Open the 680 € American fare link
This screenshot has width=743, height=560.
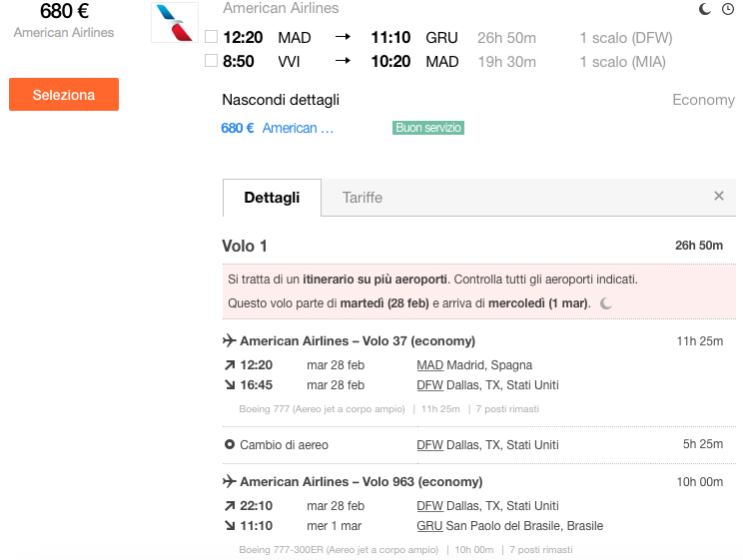pos(278,128)
